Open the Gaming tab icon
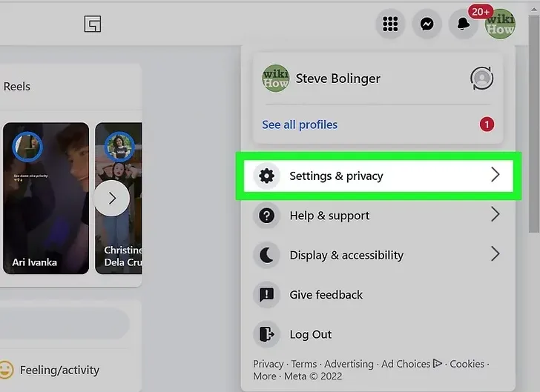The image size is (540, 392). [x=93, y=24]
